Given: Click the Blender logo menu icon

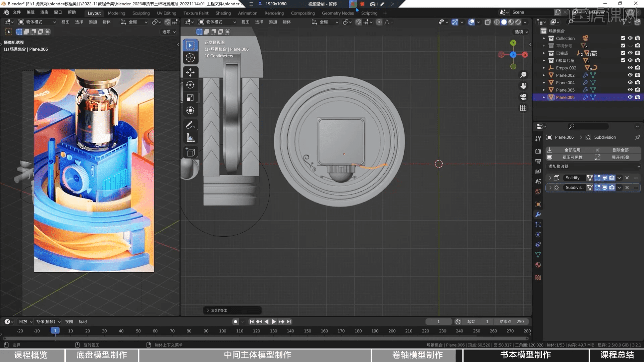Looking at the screenshot, I should [x=6, y=12].
